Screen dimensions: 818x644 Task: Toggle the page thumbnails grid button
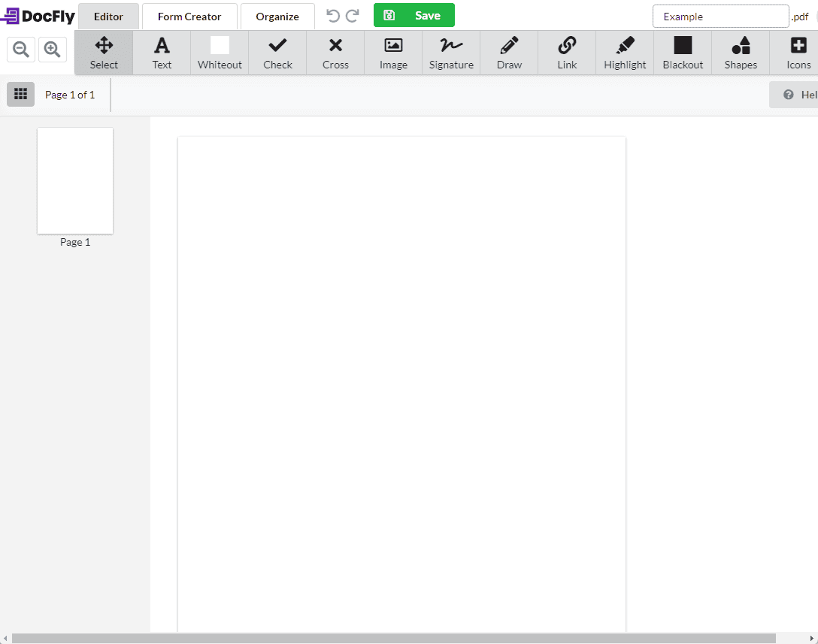[21, 95]
